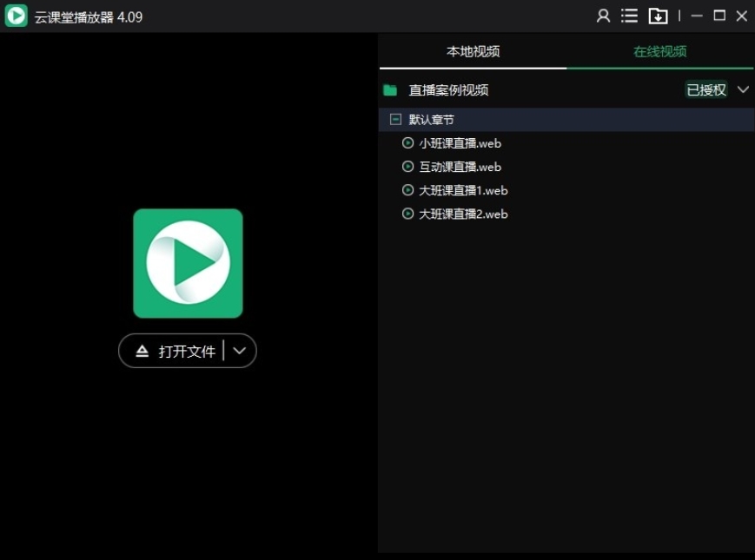Open 互动课直播.web video
The height and width of the screenshot is (560, 755).
[460, 167]
